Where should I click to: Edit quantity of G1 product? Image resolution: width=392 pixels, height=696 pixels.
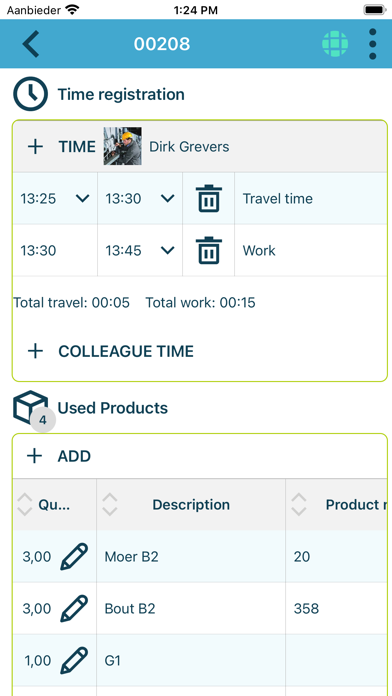[x=74, y=660]
